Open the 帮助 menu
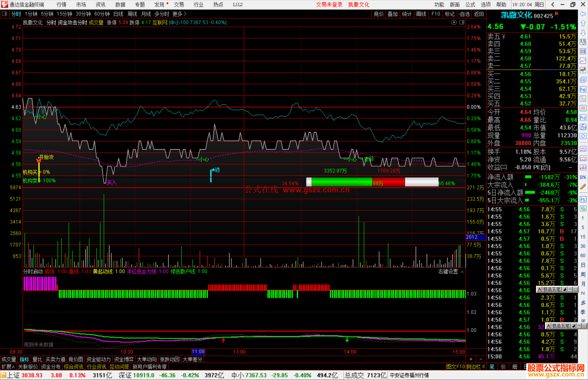The width and height of the screenshot is (588, 380). [501, 5]
